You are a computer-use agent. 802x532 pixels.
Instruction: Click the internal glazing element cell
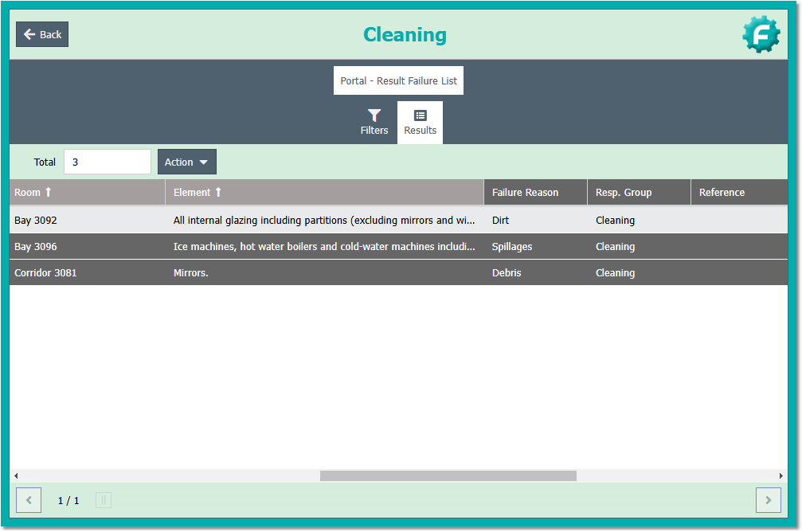coord(324,220)
